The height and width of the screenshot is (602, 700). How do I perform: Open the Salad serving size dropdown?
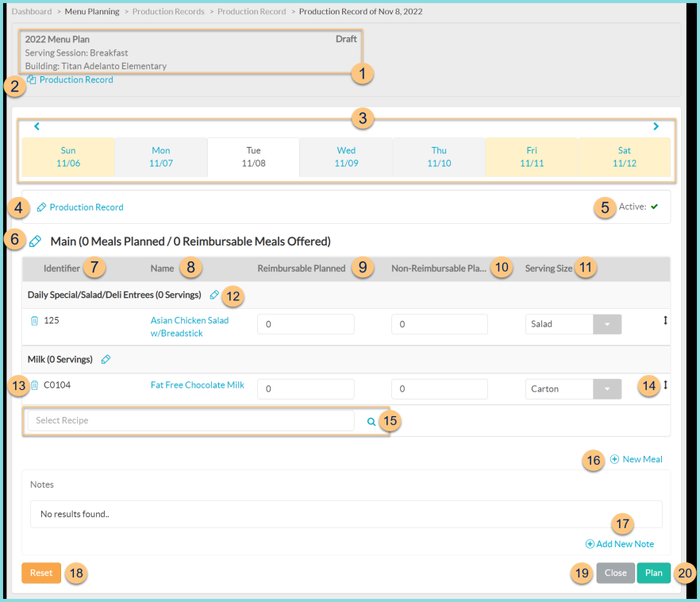coord(607,324)
